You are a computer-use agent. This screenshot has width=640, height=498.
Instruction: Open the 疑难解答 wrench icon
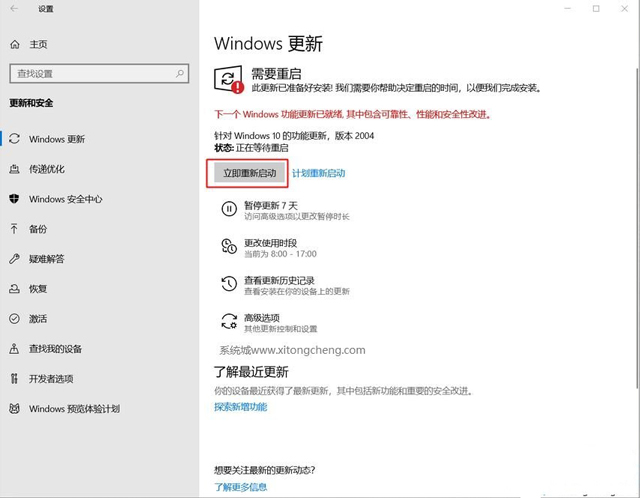(14, 259)
